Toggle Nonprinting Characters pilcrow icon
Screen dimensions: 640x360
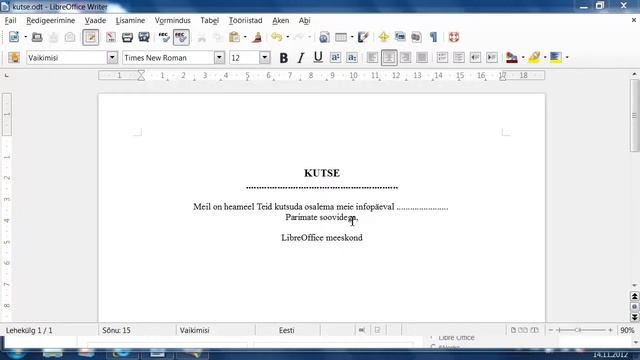tap(433, 37)
